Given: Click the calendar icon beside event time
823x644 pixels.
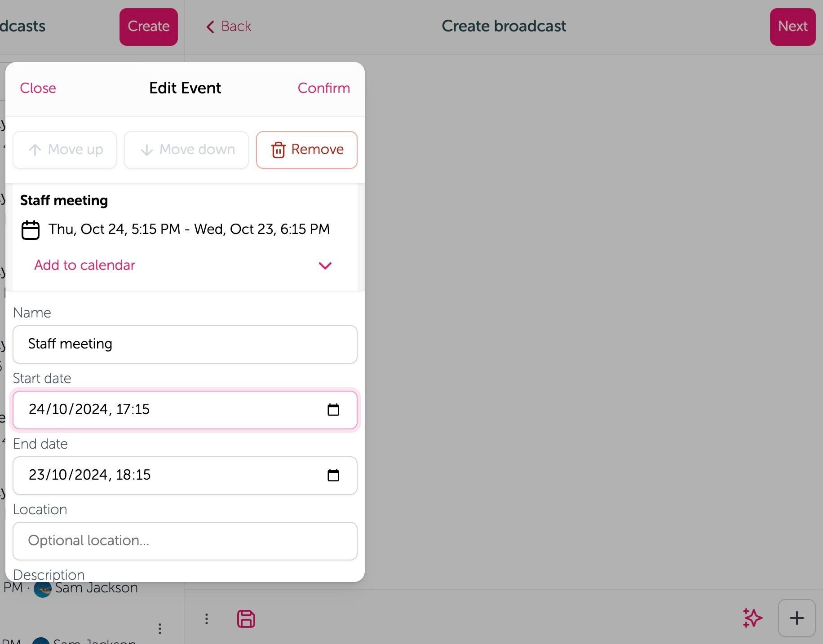Looking at the screenshot, I should pos(31,230).
